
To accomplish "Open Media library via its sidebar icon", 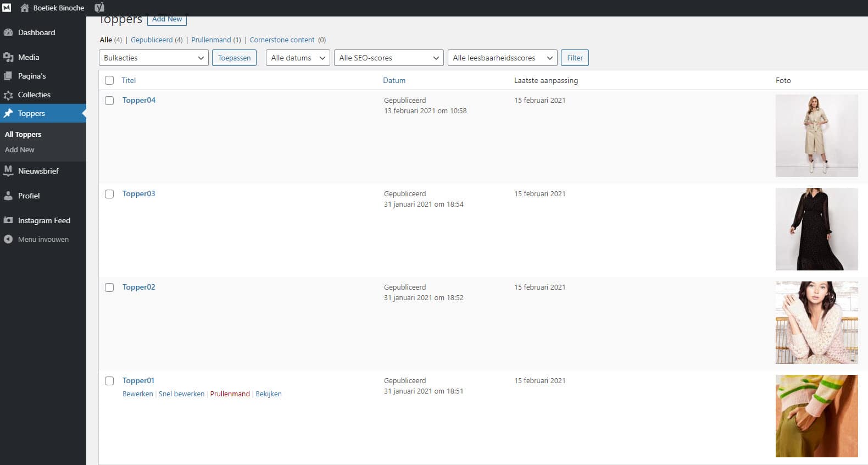I will click(x=8, y=57).
